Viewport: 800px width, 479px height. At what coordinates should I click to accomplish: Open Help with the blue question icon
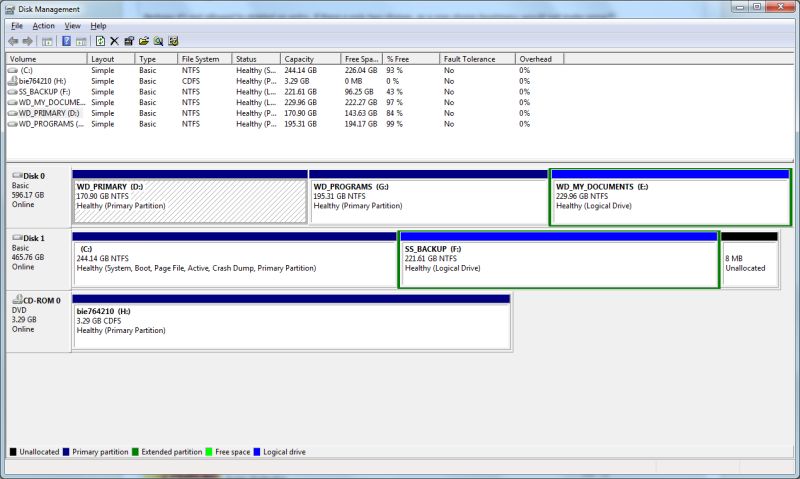(x=66, y=41)
